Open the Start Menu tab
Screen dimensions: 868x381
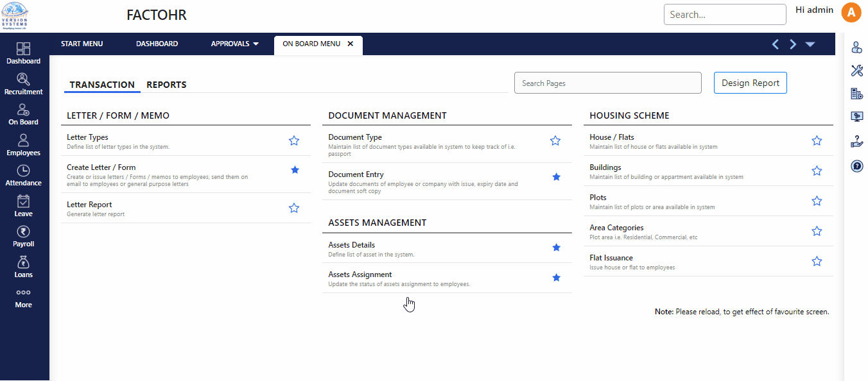[x=82, y=44]
